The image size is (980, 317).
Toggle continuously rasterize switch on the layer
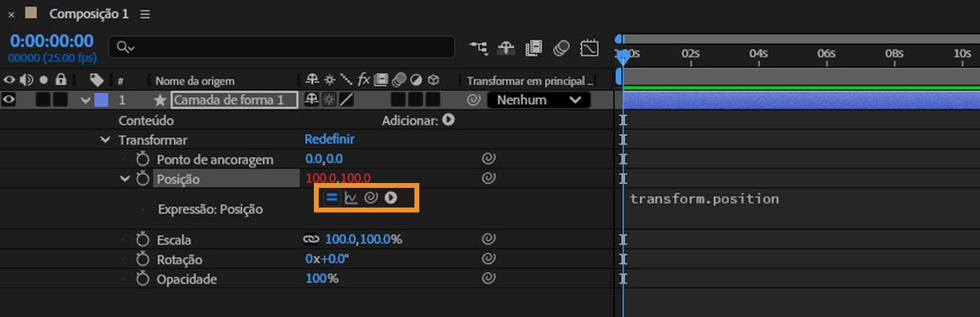328,100
